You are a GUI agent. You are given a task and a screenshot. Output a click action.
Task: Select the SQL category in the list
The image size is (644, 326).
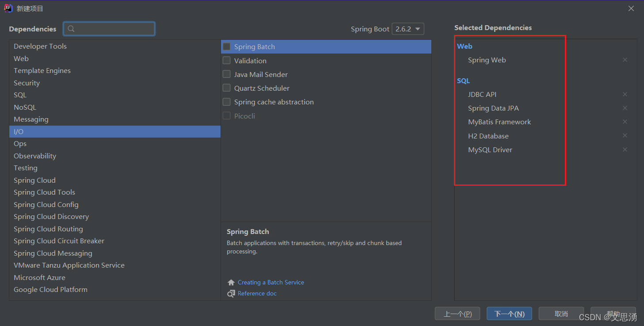(x=115, y=95)
